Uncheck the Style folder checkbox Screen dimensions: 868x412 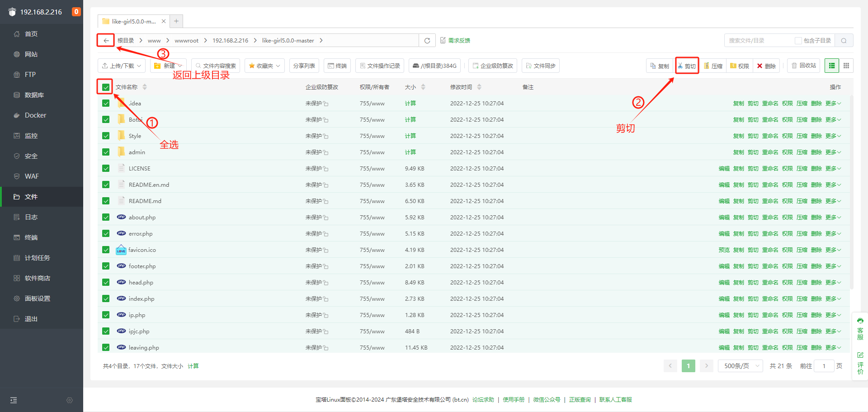tap(106, 136)
